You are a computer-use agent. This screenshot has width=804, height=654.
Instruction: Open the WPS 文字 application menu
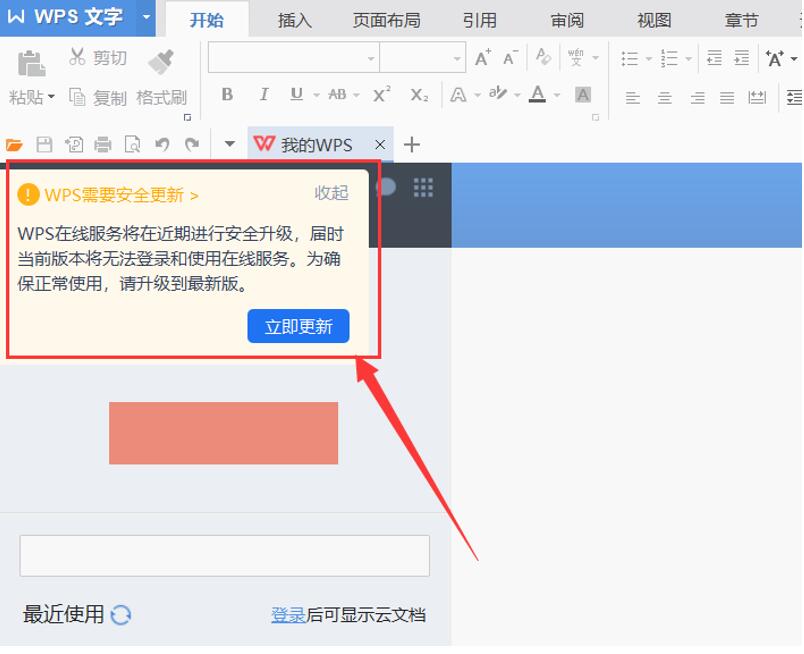pos(65,17)
